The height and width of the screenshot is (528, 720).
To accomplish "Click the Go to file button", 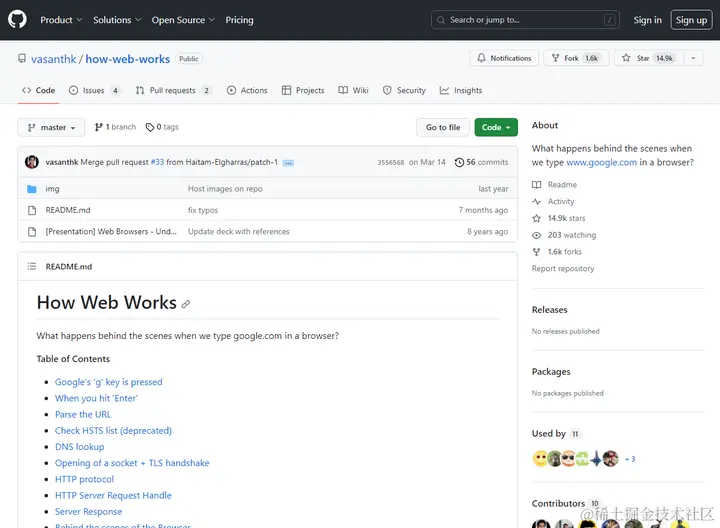I will [x=443, y=127].
